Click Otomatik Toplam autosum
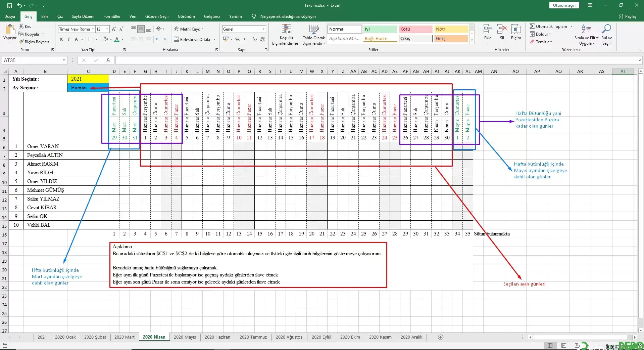Viewport: 644px width, 350px height. [x=548, y=26]
